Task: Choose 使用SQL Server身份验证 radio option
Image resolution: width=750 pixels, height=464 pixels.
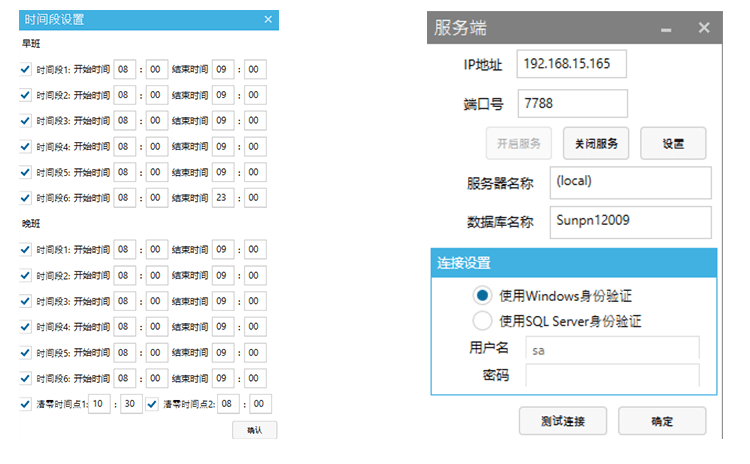Action: click(483, 321)
